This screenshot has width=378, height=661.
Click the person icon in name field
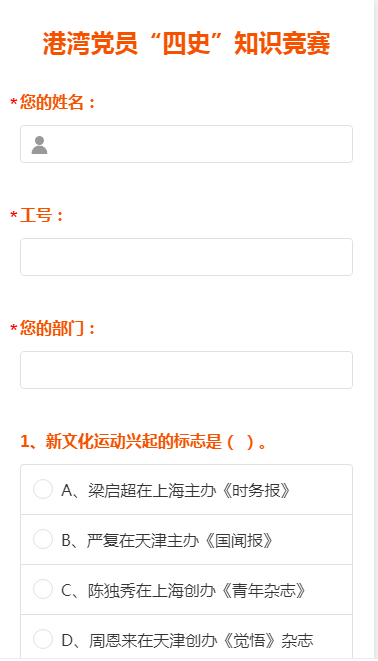(39, 145)
